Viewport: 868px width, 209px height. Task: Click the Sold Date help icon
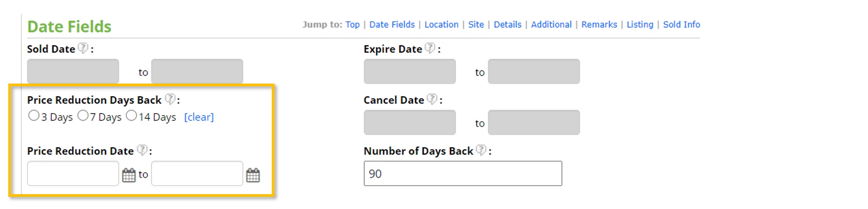click(x=83, y=48)
